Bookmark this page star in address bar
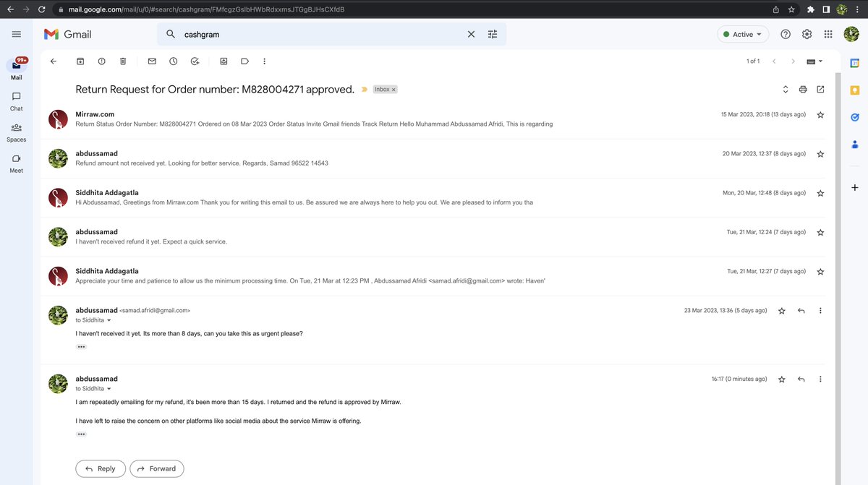Screen dimensions: 868x485 click(x=792, y=9)
